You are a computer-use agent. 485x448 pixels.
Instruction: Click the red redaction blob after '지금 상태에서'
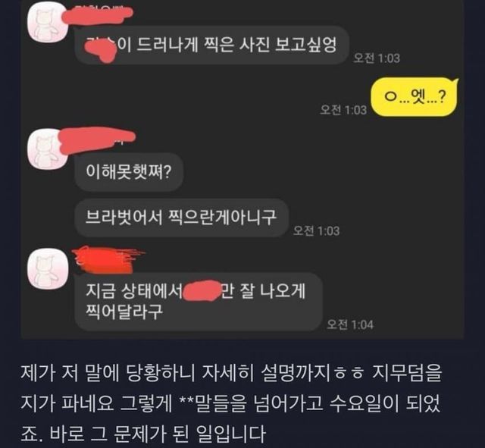(x=202, y=291)
